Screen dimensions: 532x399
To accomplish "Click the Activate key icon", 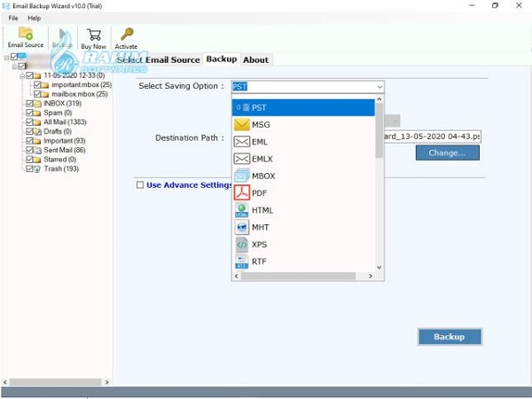I will pos(126,35).
